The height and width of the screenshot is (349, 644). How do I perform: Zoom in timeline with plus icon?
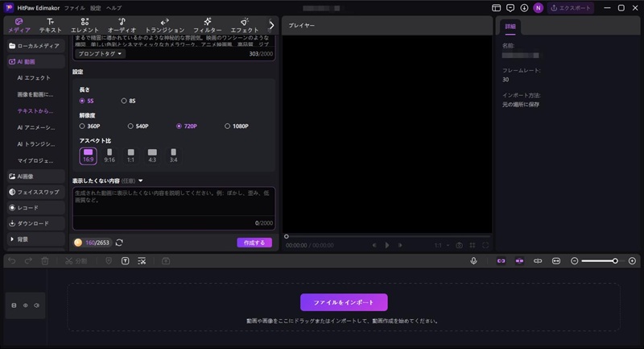(x=632, y=261)
